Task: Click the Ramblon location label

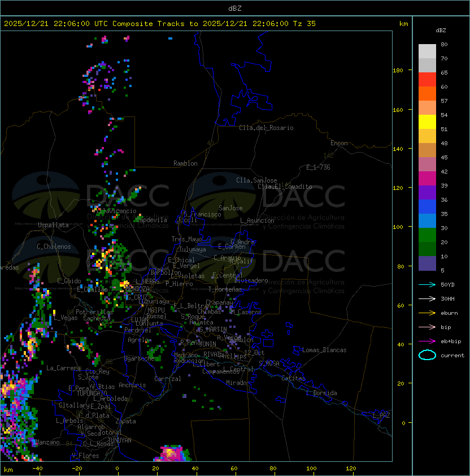Action: tap(185, 163)
